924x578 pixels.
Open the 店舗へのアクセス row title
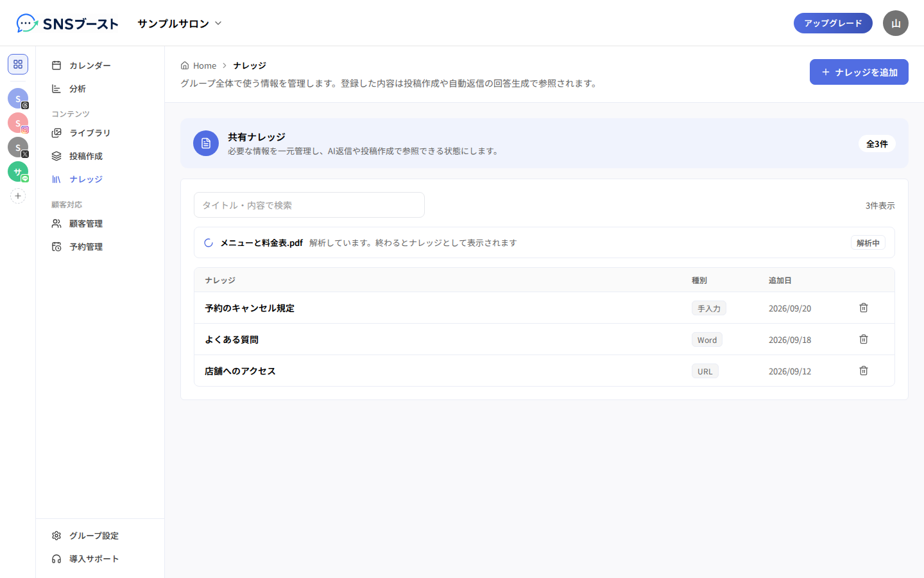click(240, 371)
